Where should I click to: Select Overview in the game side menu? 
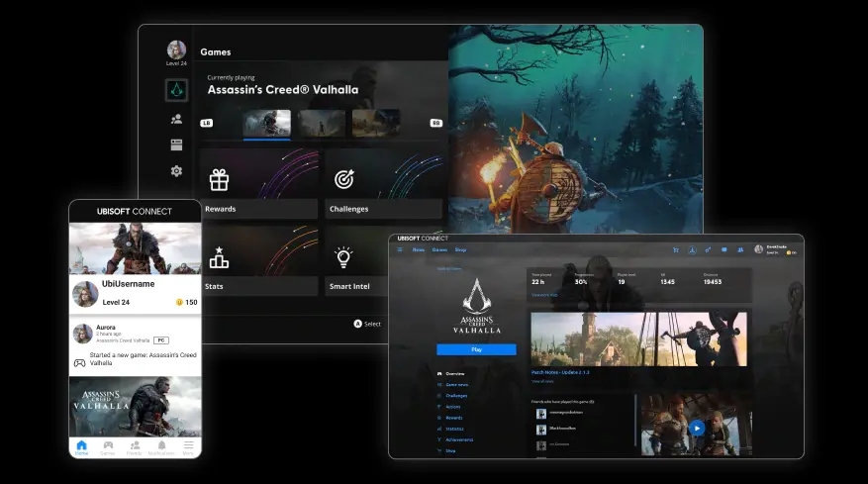tap(451, 374)
